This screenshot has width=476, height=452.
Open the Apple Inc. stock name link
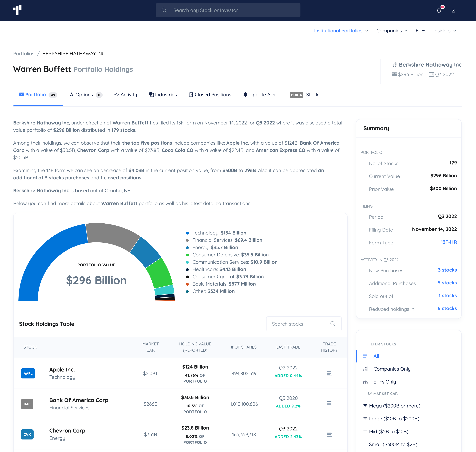[62, 369]
